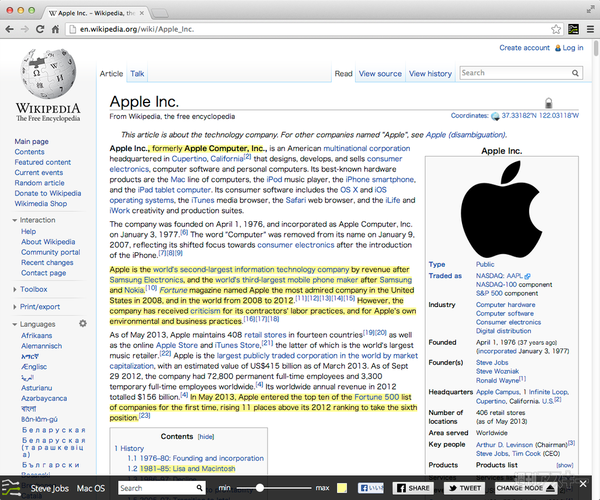
Task: Open a new browser tab
Action: 160,13
